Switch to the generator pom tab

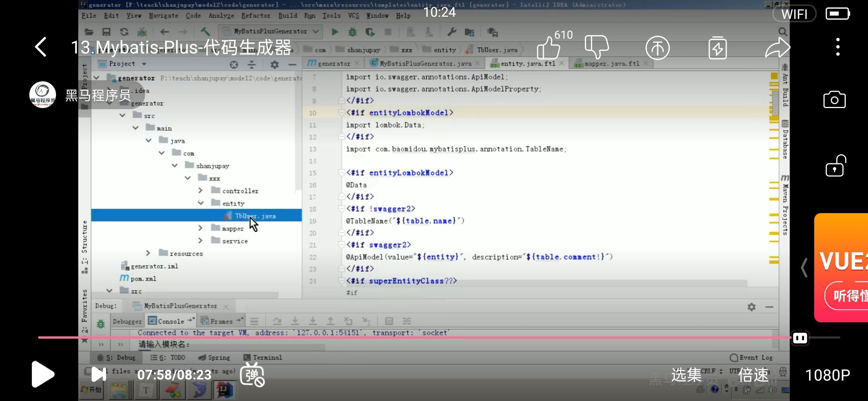[x=333, y=63]
